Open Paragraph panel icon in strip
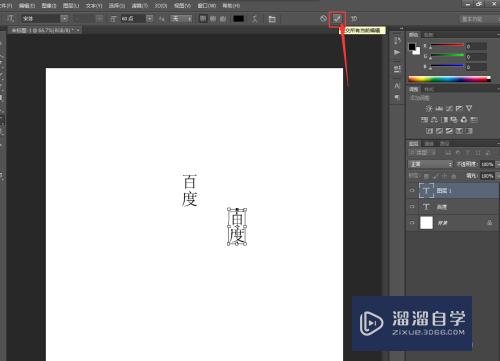The height and width of the screenshot is (361, 500). [x=397, y=97]
